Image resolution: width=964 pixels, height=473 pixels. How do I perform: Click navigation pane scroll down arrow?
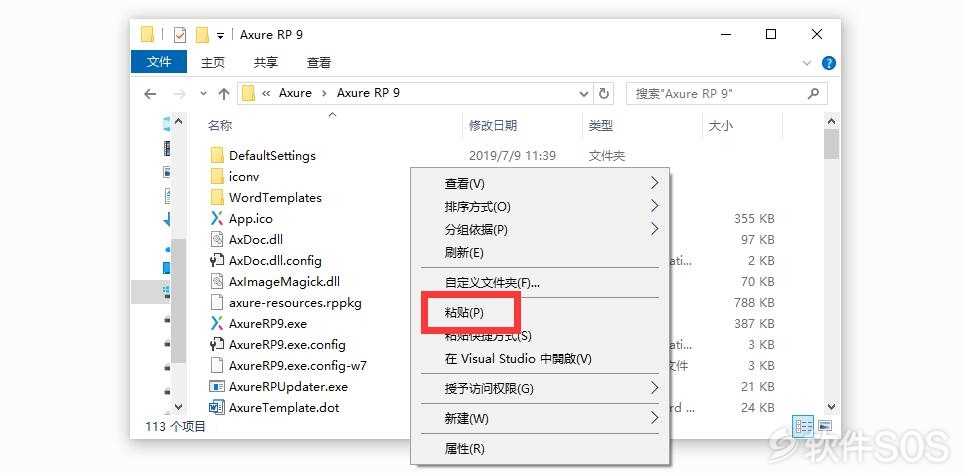click(x=179, y=407)
